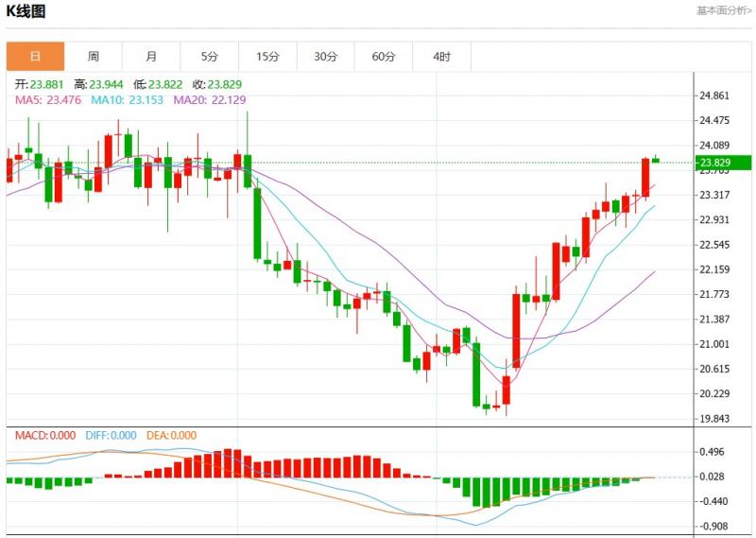Click the 收:23.829 closing price readout
The width and height of the screenshot is (756, 538).
click(207, 84)
